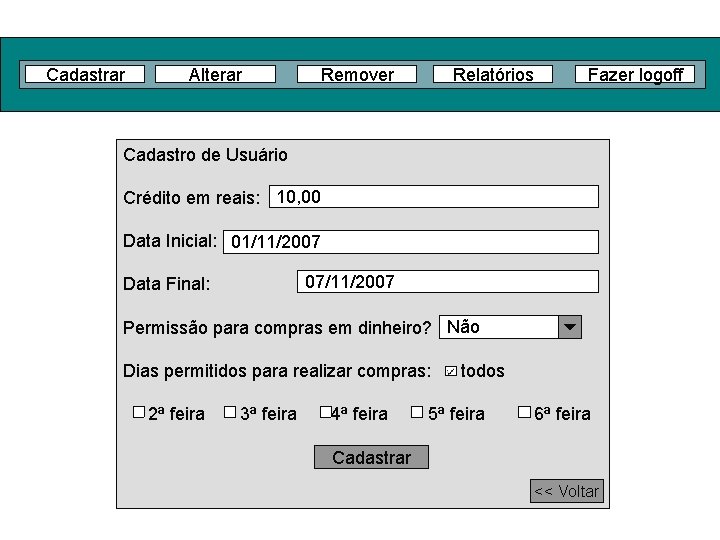
Task: Click the Crédito em reais label
Action: tap(191, 198)
